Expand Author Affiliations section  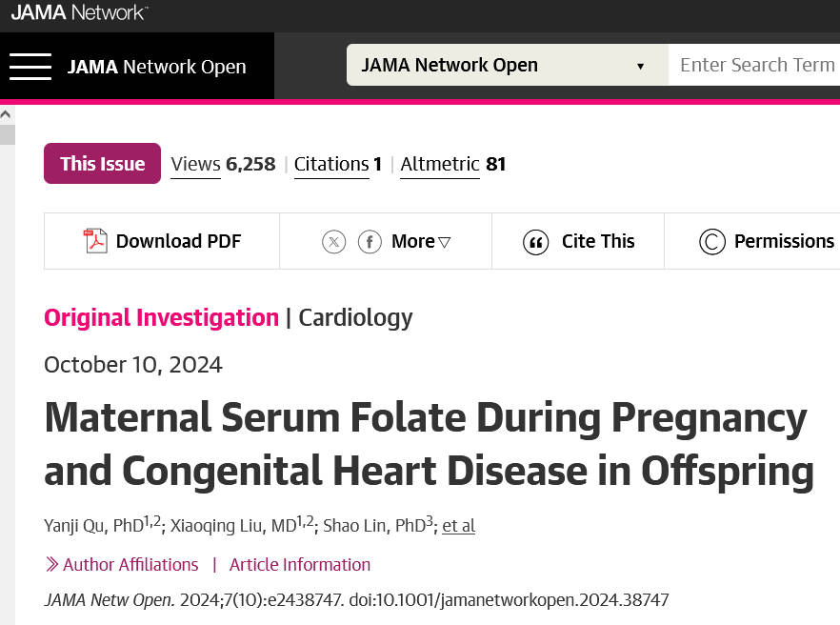[x=130, y=564]
